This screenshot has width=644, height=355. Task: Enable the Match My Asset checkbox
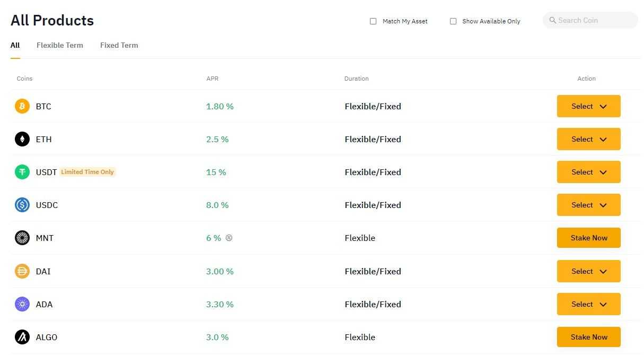pyautogui.click(x=373, y=21)
